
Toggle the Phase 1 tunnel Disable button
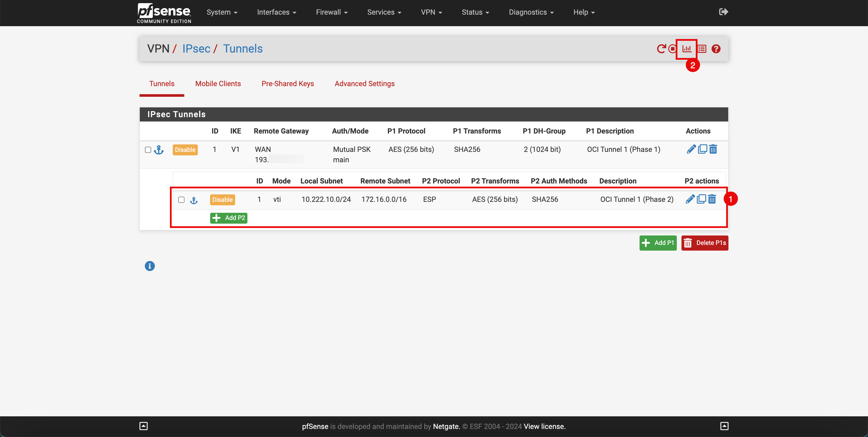[185, 149]
